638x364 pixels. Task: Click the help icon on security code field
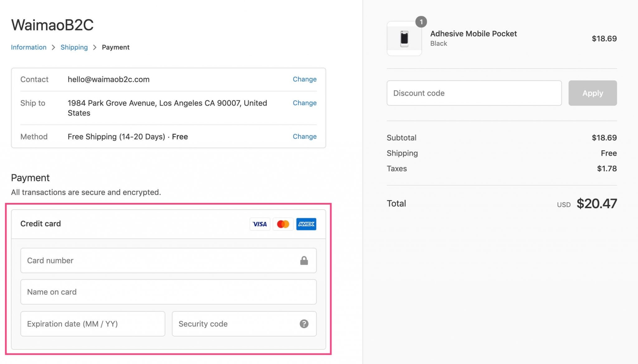(304, 324)
